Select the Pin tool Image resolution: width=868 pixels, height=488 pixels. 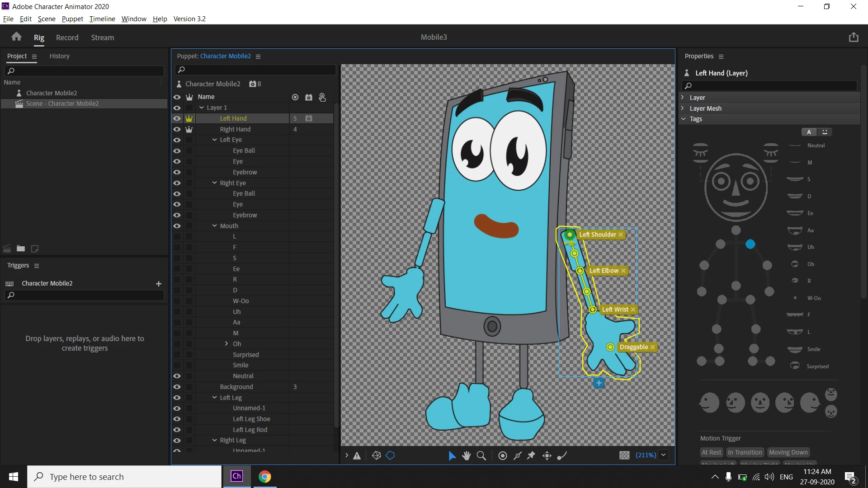pos(531,455)
